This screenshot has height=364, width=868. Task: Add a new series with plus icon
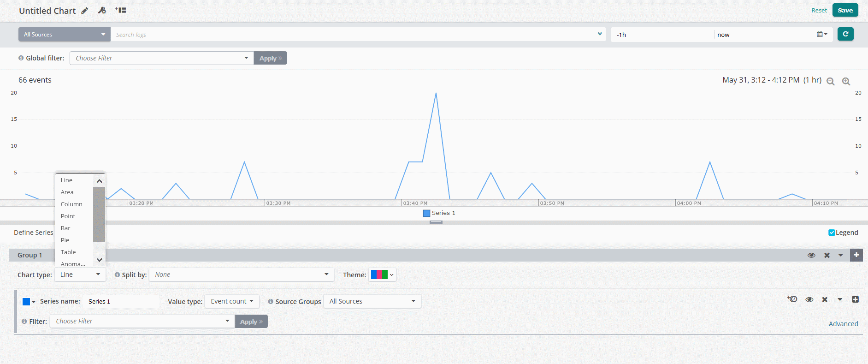855,299
